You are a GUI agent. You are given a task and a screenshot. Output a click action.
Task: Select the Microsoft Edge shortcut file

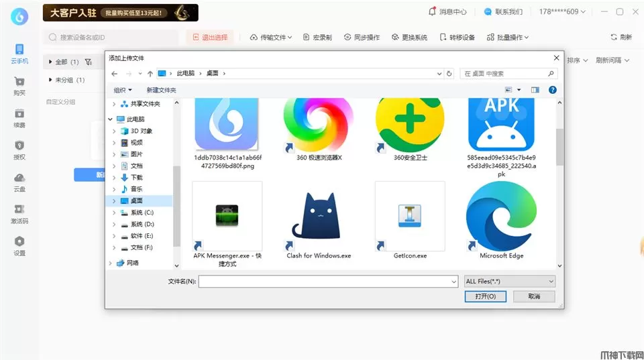501,216
